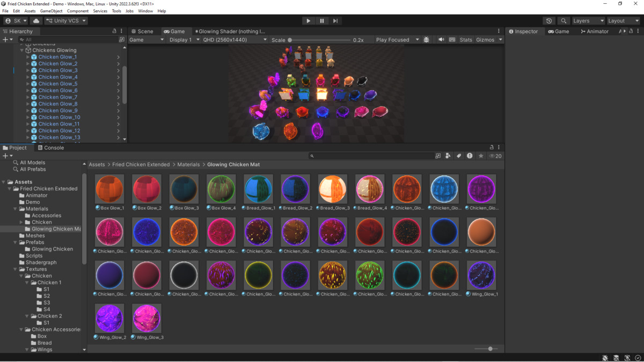Screen dimensions: 644x362
Task: Open the Layout dropdown
Action: pos(623,21)
